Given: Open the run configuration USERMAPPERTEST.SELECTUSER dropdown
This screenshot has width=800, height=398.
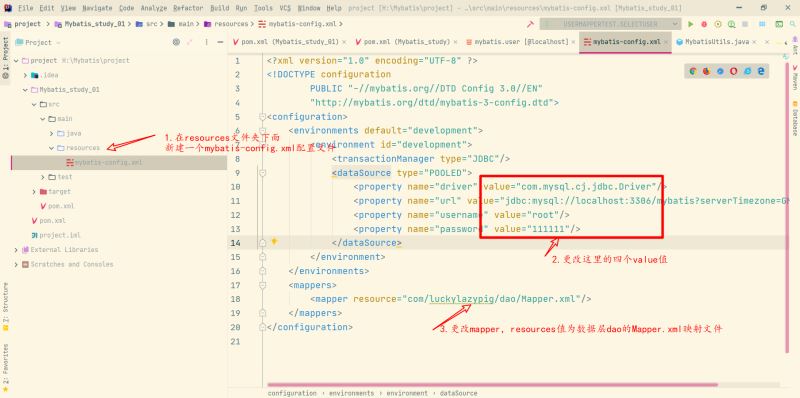Looking at the screenshot, I should tap(610, 24).
